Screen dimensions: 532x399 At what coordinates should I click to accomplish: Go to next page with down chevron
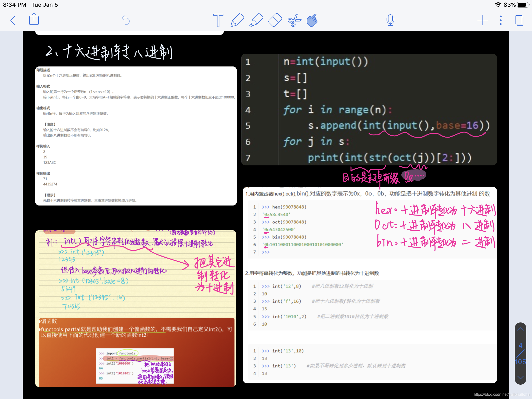[x=520, y=378]
